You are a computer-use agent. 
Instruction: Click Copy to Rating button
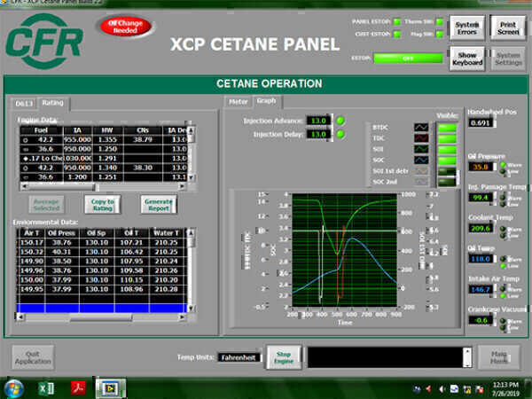click(x=102, y=205)
